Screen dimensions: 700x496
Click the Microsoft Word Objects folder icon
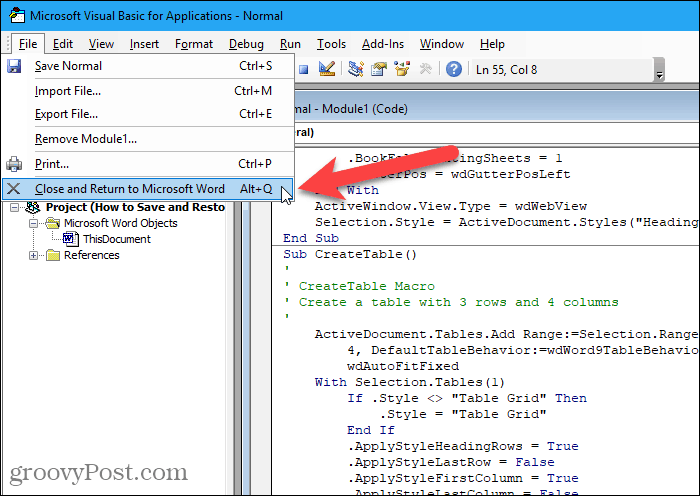(x=53, y=223)
